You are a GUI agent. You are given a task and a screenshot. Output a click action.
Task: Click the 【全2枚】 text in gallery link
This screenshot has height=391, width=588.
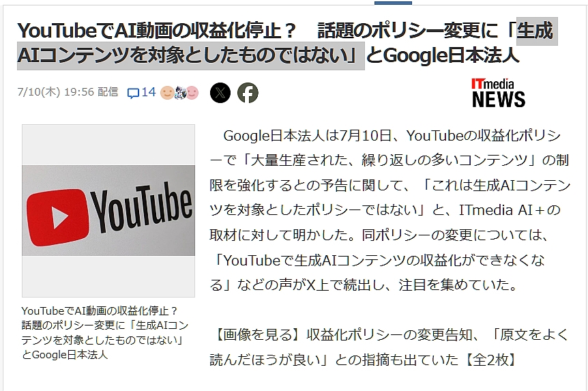pyautogui.click(x=492, y=360)
